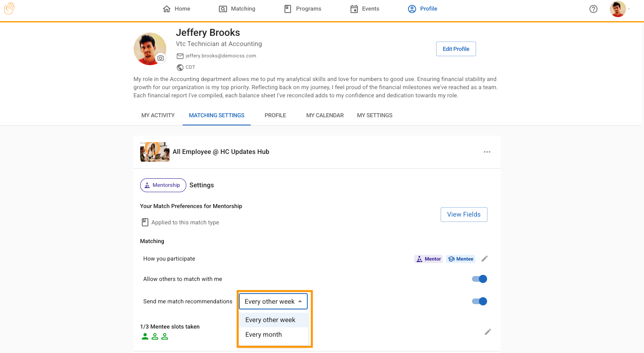The height and width of the screenshot is (353, 644).
Task: Click the hand logo icon
Action: tap(9, 9)
